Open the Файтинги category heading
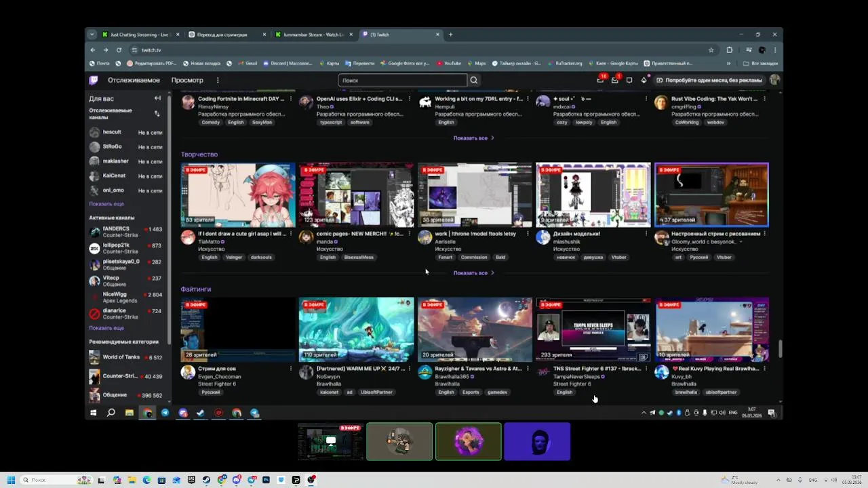Viewport: 868px width, 488px height. pos(195,289)
